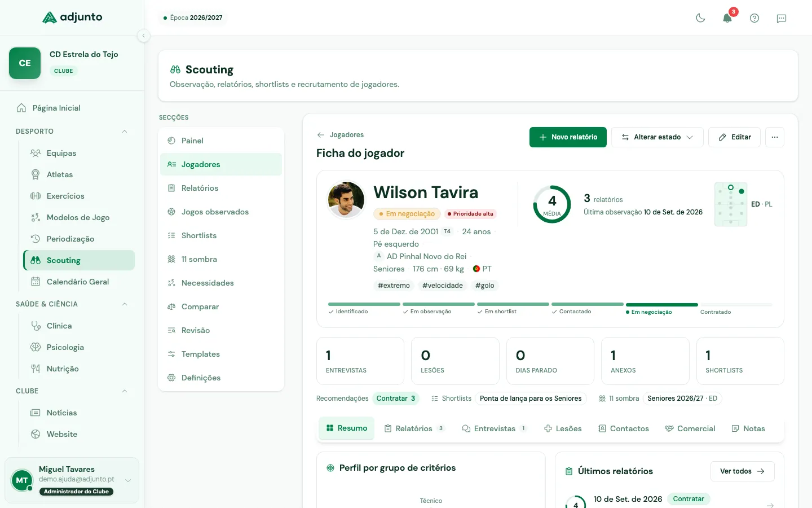
Task: Open Página Inicial home icon
Action: 21,108
